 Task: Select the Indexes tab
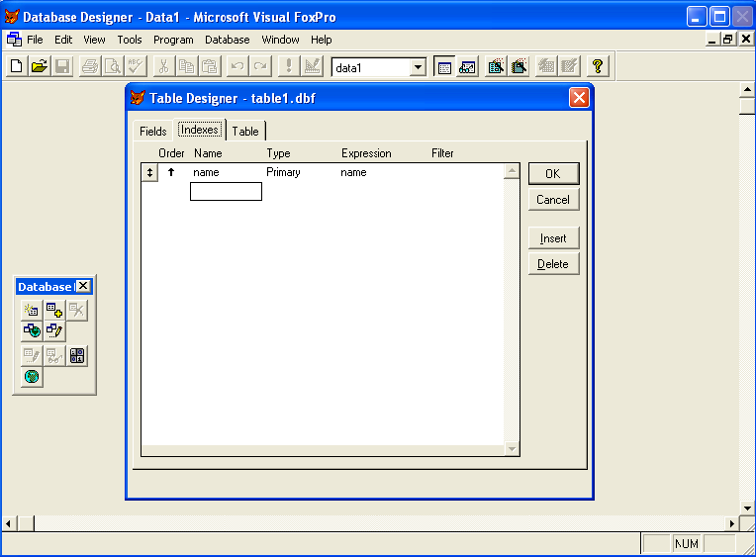(x=200, y=130)
